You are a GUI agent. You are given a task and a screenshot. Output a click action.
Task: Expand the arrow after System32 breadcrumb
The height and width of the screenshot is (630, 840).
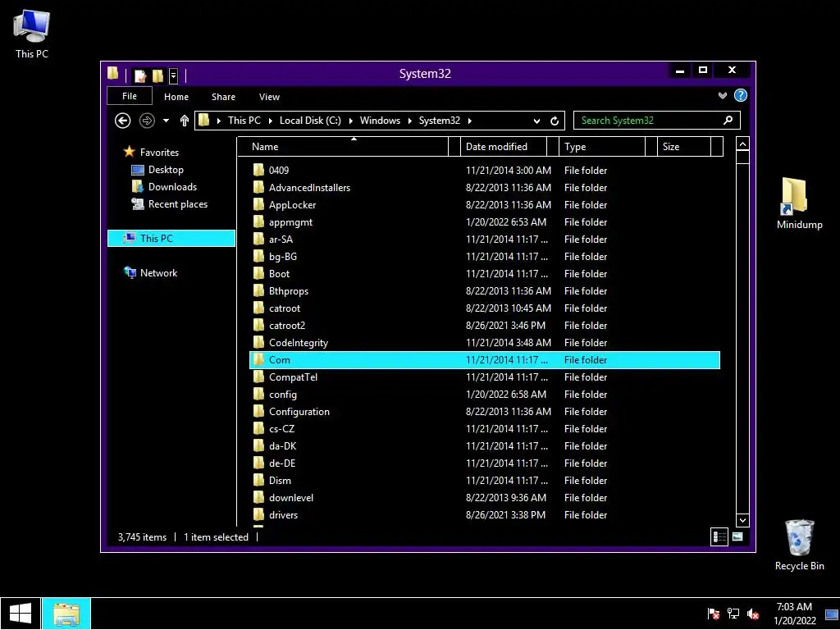470,121
